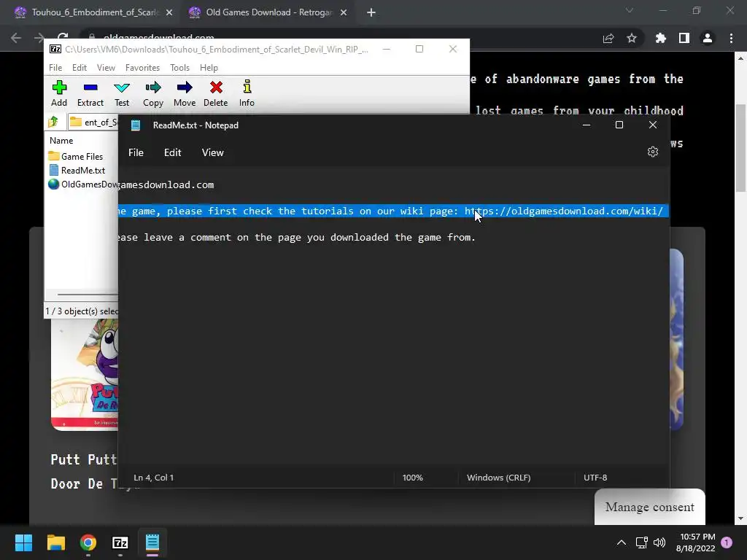Click the browser page vertical scrollbar
747x560 pixels.
point(740,147)
